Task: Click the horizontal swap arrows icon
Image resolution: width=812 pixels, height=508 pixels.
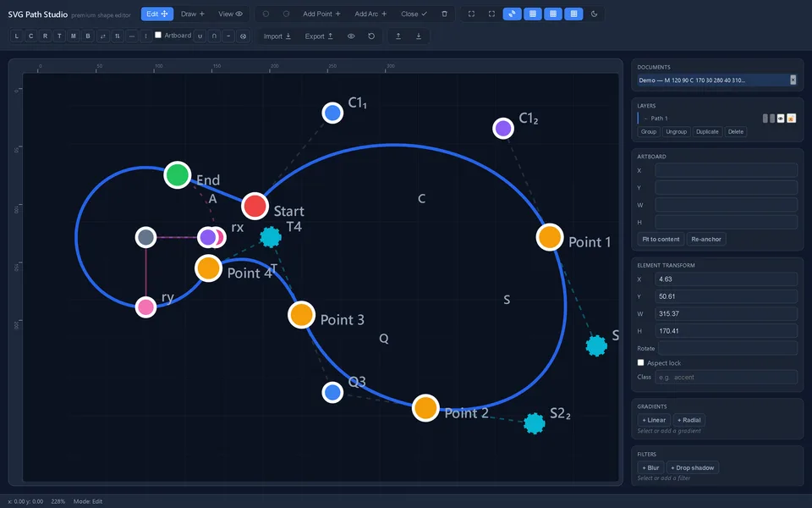Action: tap(102, 36)
